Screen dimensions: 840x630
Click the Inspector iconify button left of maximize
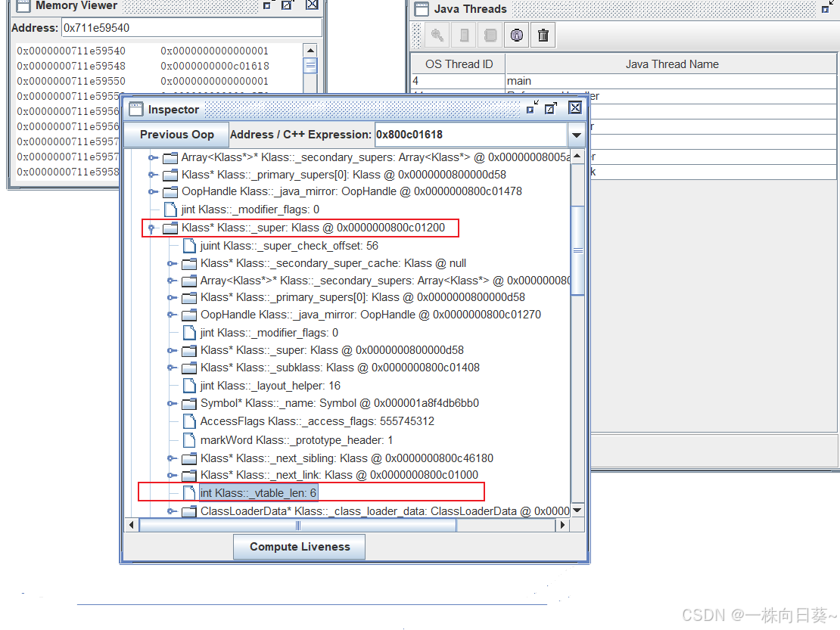click(532, 107)
